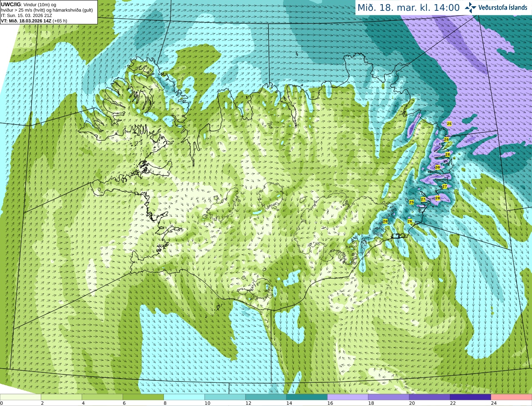Click the "UWC/IG: Vindur (10m) og" title line

point(28,5)
